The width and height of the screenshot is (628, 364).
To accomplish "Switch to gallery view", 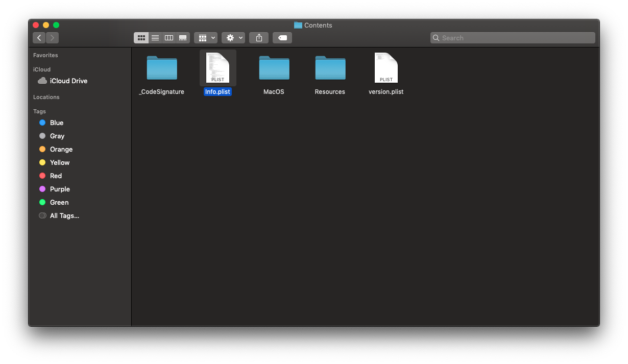I will pos(183,38).
